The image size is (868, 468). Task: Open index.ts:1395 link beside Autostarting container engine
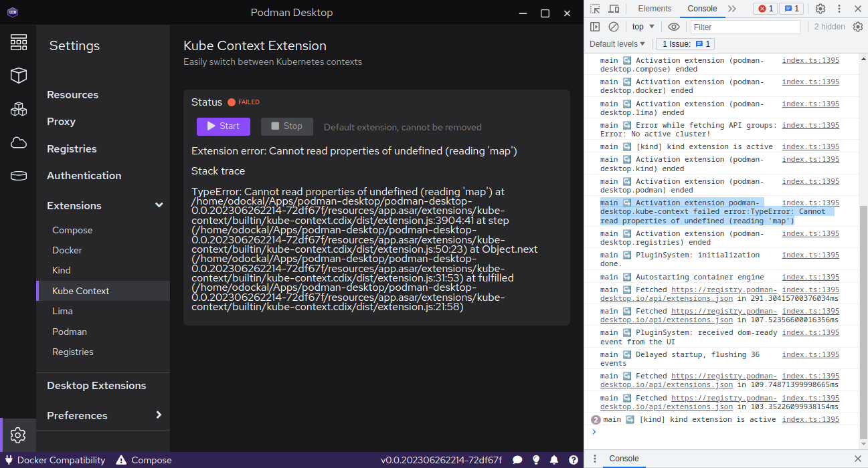click(810, 277)
